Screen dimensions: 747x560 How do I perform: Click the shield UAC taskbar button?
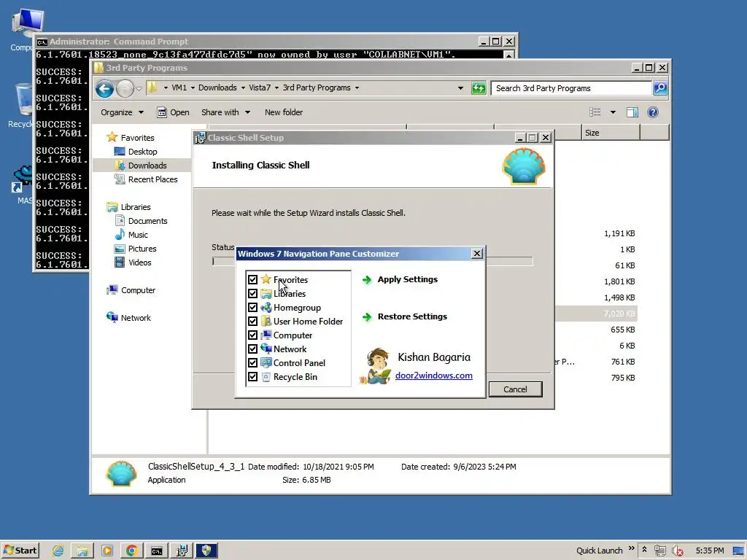click(206, 551)
